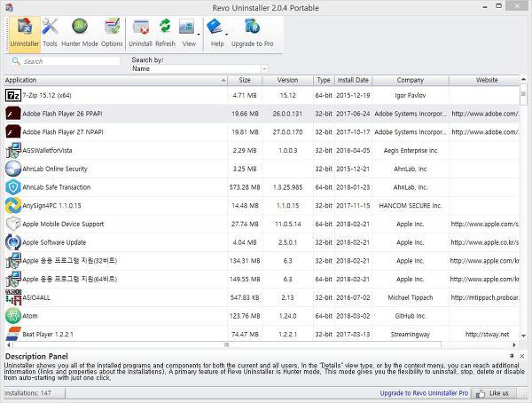Image resolution: width=532 pixels, height=403 pixels.
Task: Click the horizontal scrollbar left arrow
Action: (x=9, y=345)
